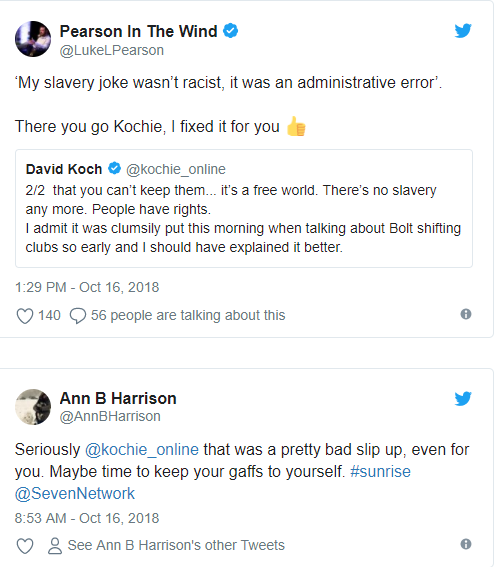Like Ann B Harrison's tweet heart icon
The image size is (495, 567).
click(x=25, y=546)
